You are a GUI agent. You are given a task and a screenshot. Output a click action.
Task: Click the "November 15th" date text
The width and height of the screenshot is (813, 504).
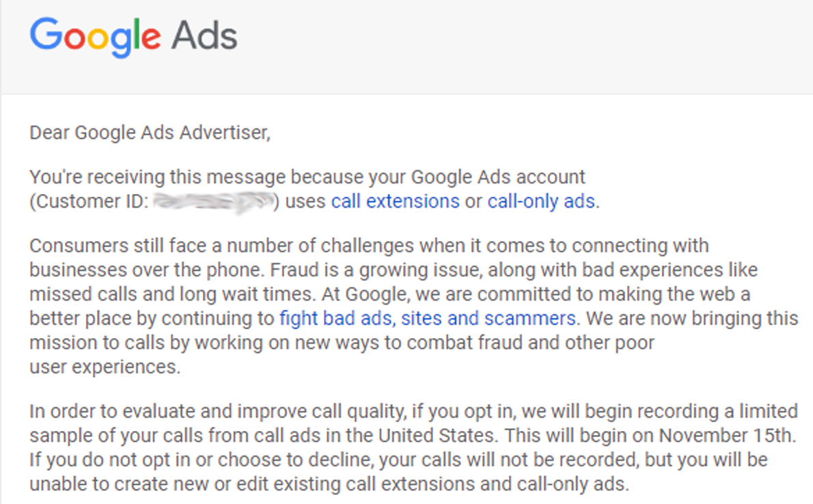click(726, 436)
